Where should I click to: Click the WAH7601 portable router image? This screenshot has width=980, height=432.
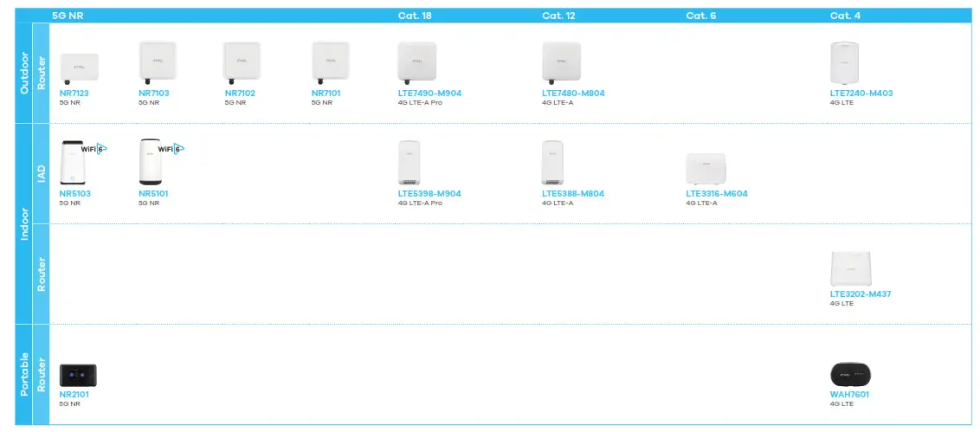tap(851, 375)
